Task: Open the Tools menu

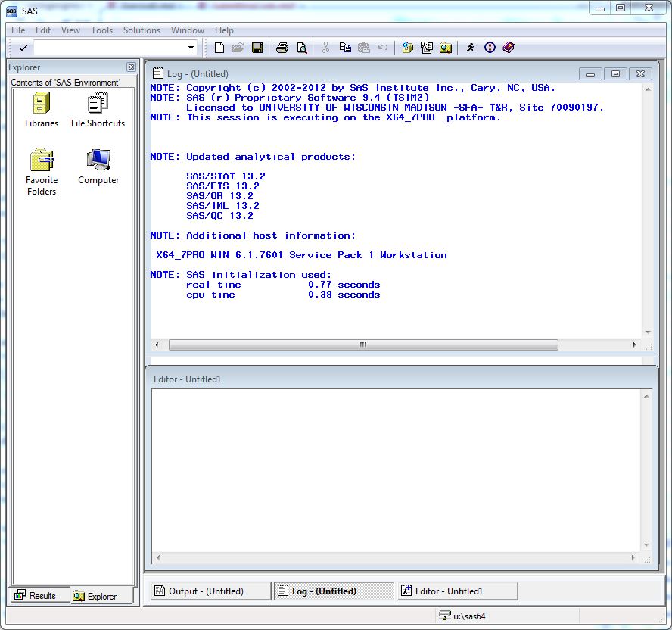Action: (101, 30)
